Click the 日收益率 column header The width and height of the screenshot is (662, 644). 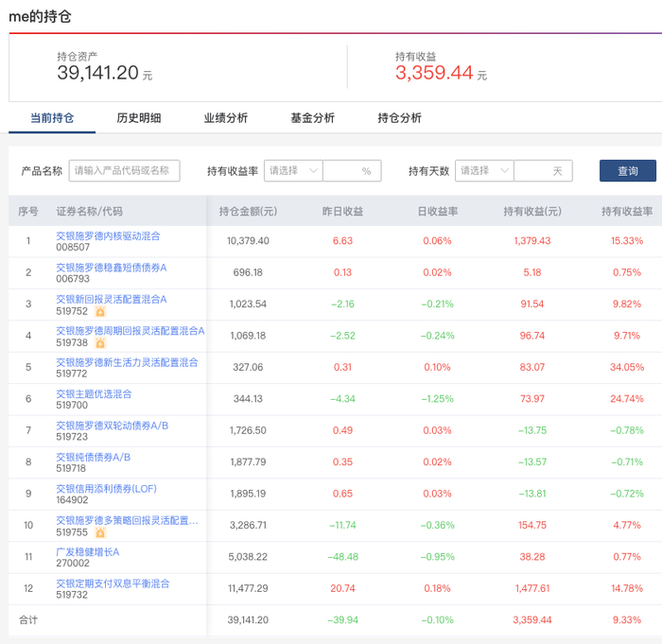point(437,211)
